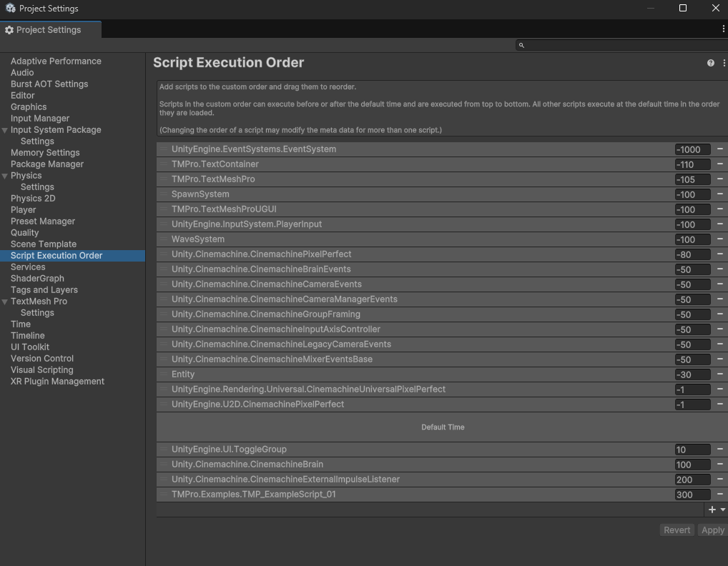Select the CinemachineUniversalPixelPerfect script row
728x566 pixels.
coord(442,389)
